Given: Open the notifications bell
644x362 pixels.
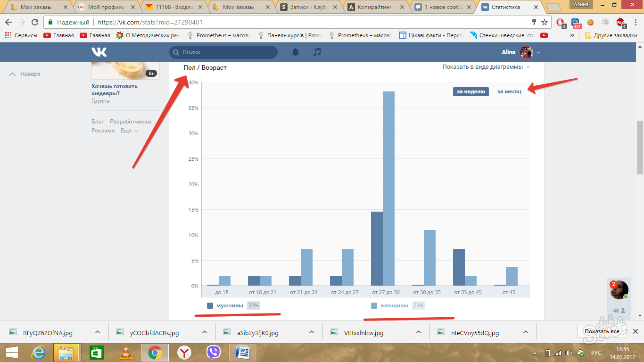Looking at the screenshot, I should click(296, 52).
